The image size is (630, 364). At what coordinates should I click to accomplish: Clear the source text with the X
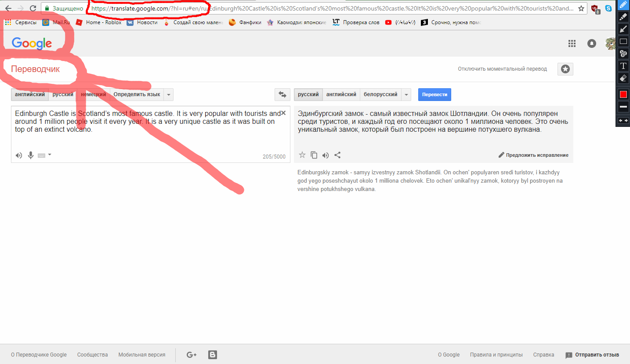283,113
